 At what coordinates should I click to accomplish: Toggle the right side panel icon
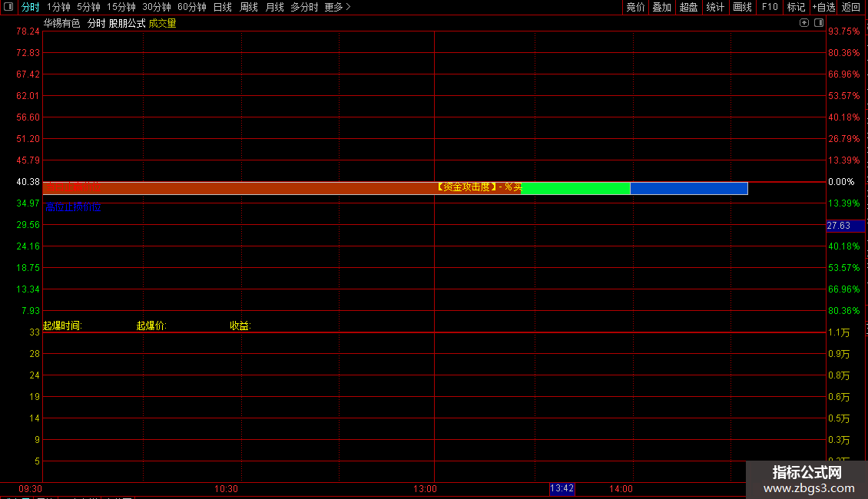coord(819,23)
